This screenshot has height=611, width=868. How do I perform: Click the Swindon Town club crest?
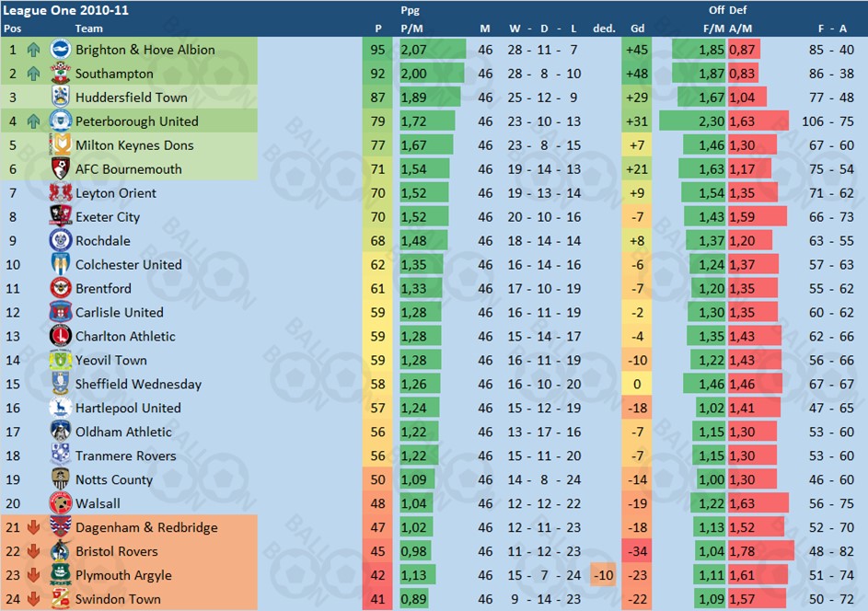pyautogui.click(x=61, y=599)
